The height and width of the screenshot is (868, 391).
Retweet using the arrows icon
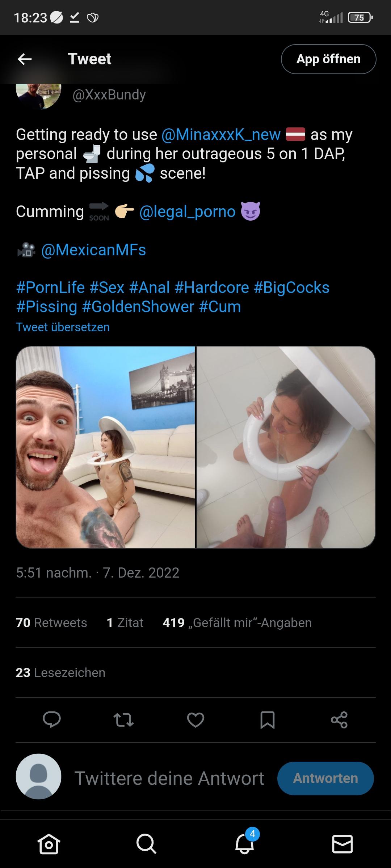123,719
